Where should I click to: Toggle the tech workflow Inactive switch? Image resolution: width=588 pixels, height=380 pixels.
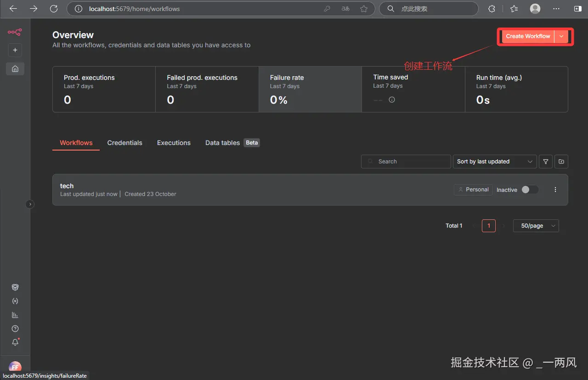tap(530, 190)
